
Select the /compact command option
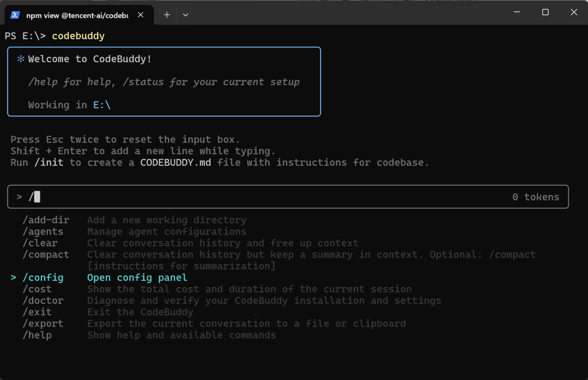coord(46,254)
